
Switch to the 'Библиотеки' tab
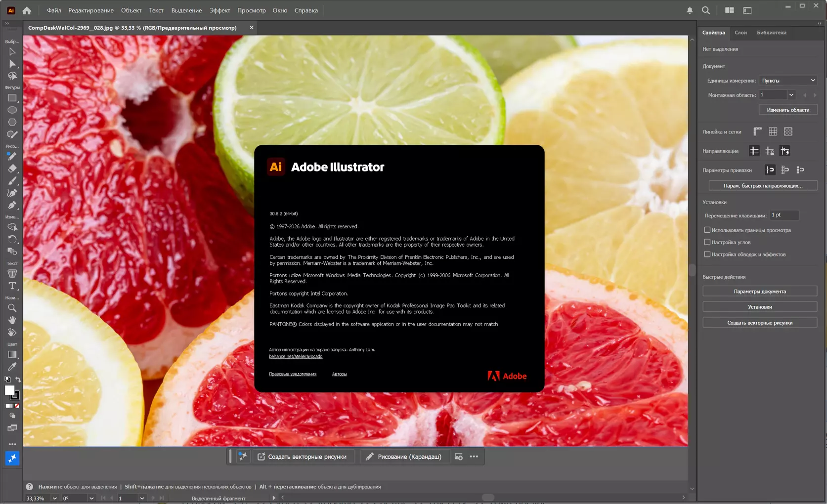[771, 33]
